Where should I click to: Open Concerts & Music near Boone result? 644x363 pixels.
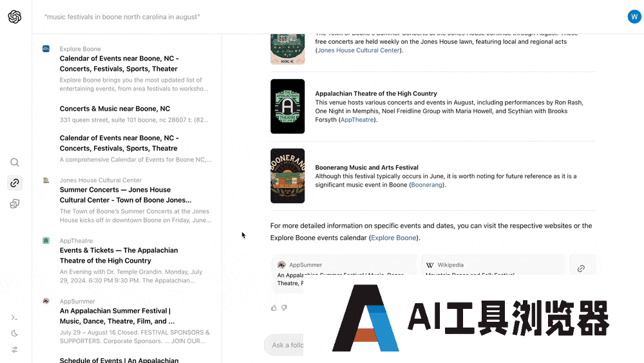(x=115, y=108)
